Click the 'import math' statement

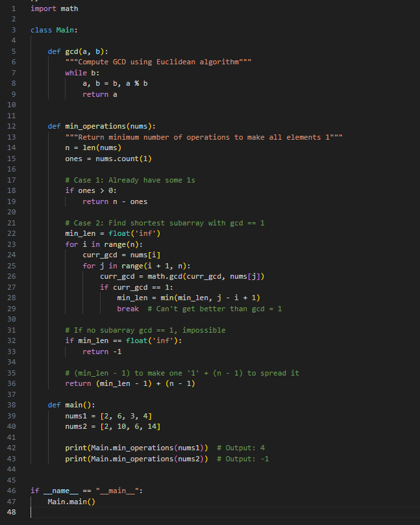pyautogui.click(x=54, y=8)
